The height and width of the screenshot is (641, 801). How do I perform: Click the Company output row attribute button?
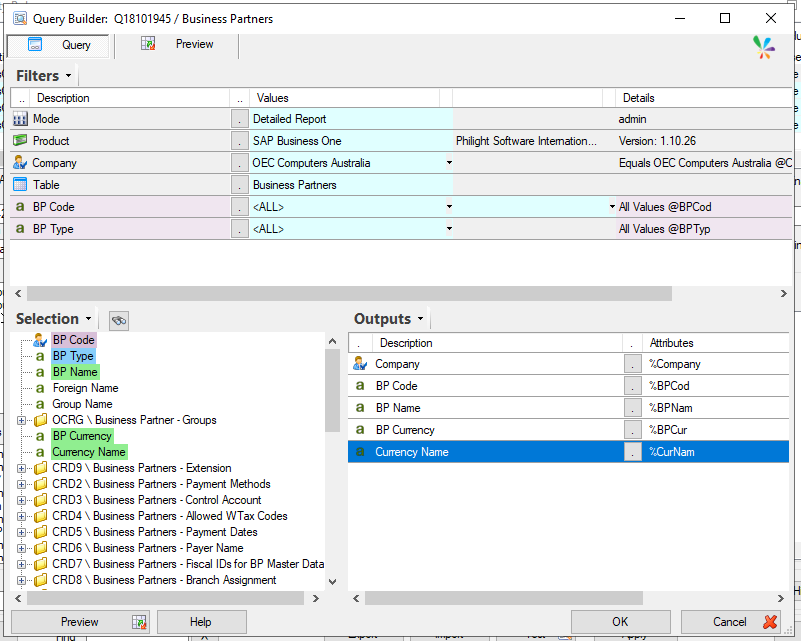[632, 364]
